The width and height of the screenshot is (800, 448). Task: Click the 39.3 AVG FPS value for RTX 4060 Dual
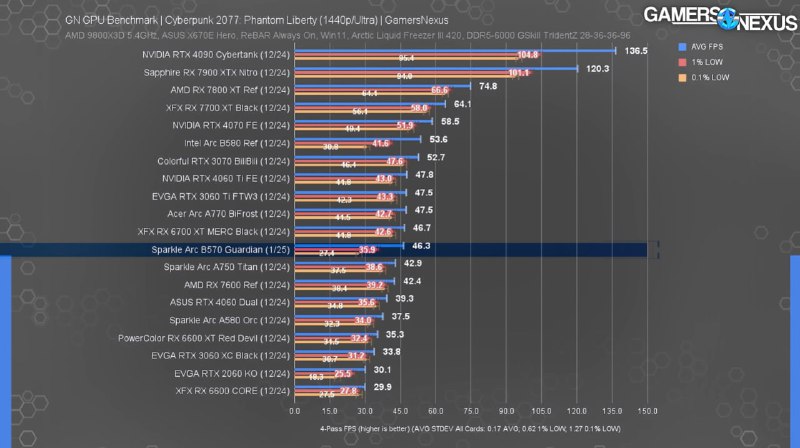click(405, 298)
